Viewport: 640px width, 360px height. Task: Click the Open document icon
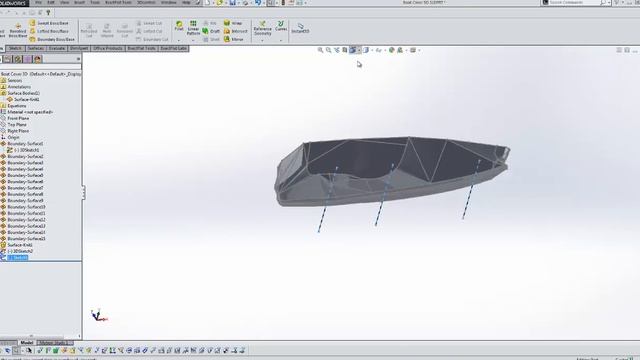(220, 2)
